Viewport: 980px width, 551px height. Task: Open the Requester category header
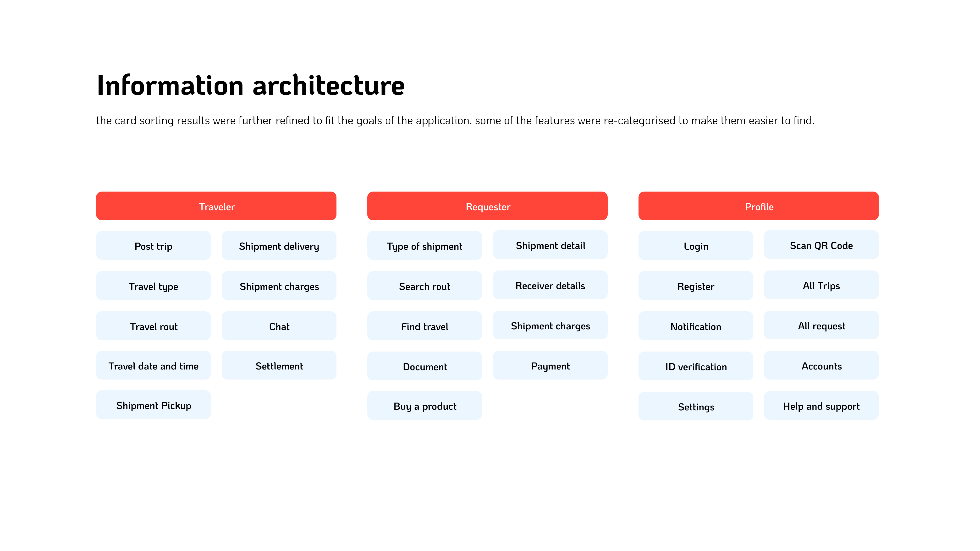pyautogui.click(x=487, y=206)
